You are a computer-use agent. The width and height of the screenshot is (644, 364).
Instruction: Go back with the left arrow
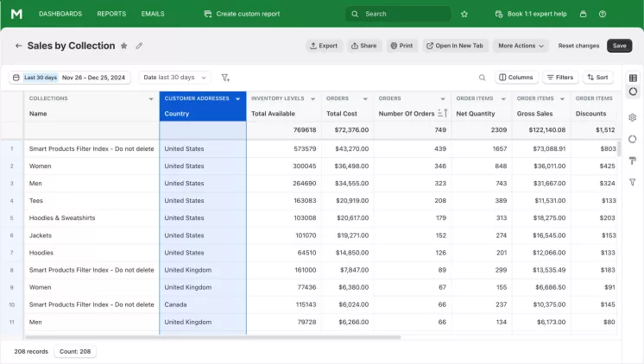[18, 46]
